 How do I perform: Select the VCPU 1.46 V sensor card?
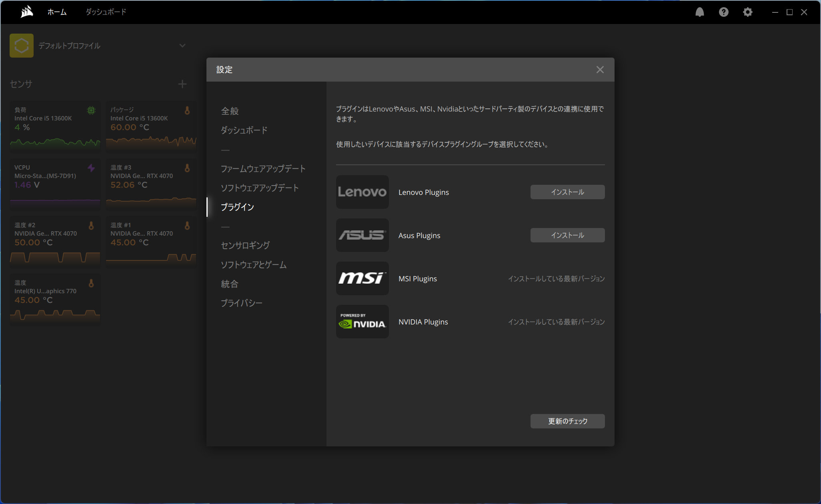coord(55,184)
